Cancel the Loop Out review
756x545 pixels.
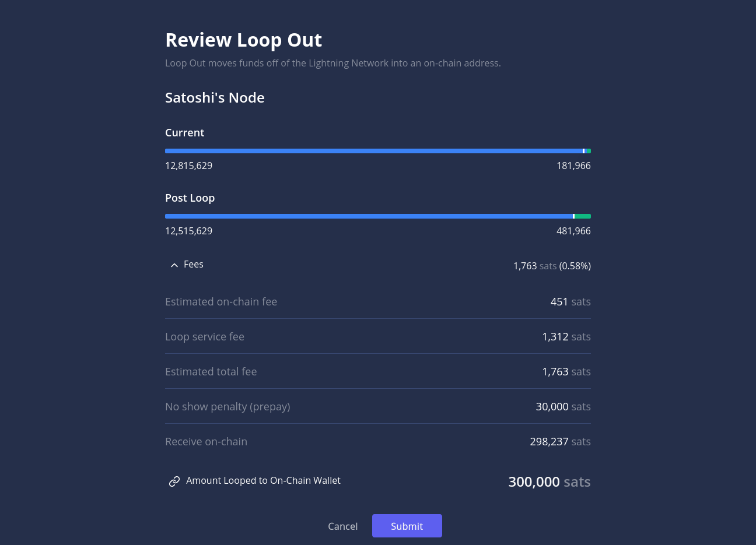pyautogui.click(x=343, y=526)
